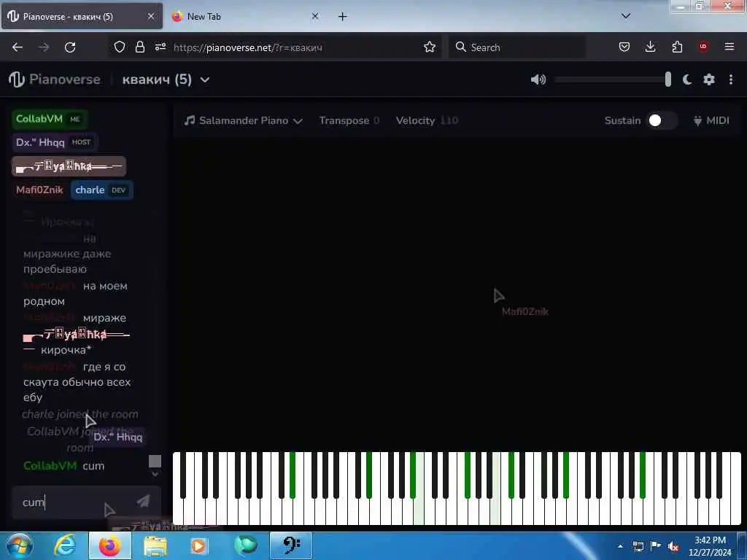Open the Firefox hamburger menu
747x560 pixels.
(x=729, y=47)
